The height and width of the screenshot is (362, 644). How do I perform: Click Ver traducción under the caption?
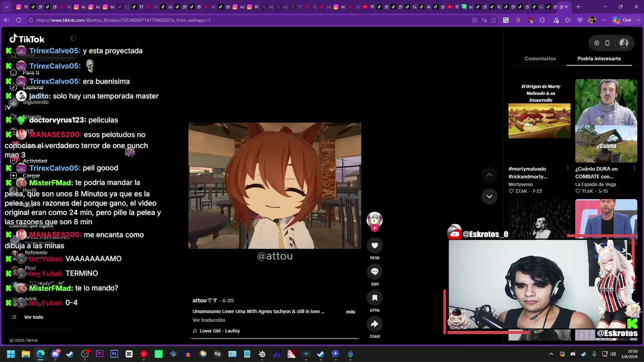(x=209, y=320)
